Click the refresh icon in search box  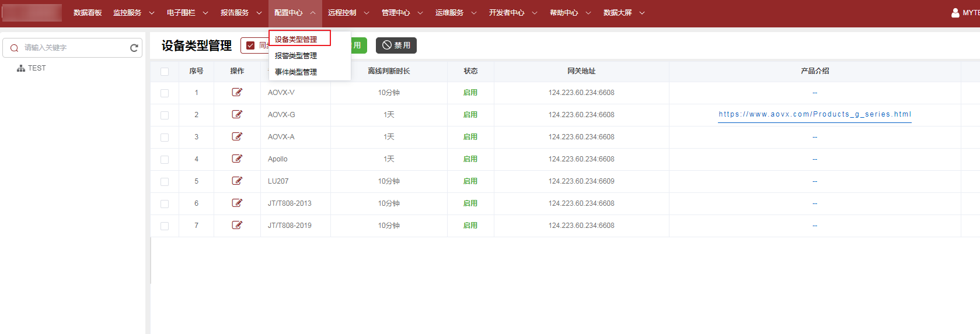tap(134, 48)
